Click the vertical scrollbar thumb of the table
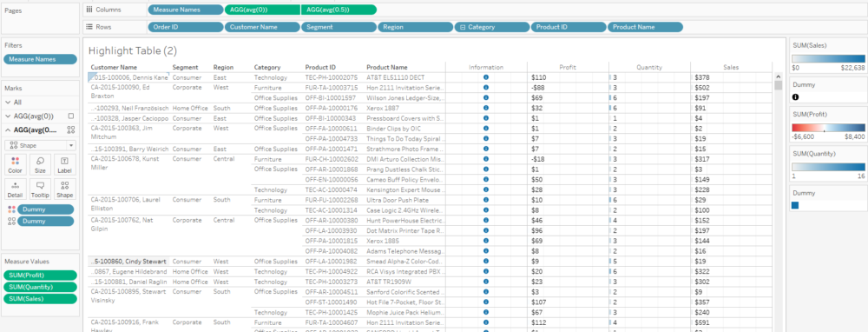The height and width of the screenshot is (332, 868). [x=779, y=85]
